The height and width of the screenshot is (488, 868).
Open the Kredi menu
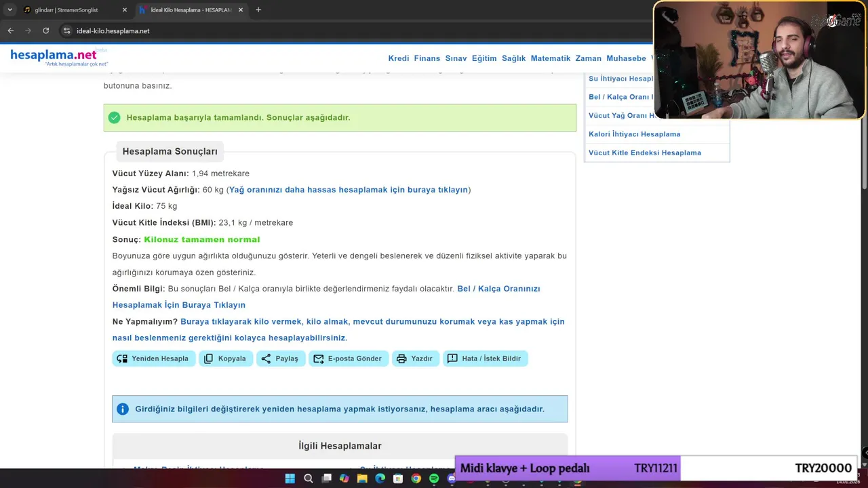tap(399, 58)
